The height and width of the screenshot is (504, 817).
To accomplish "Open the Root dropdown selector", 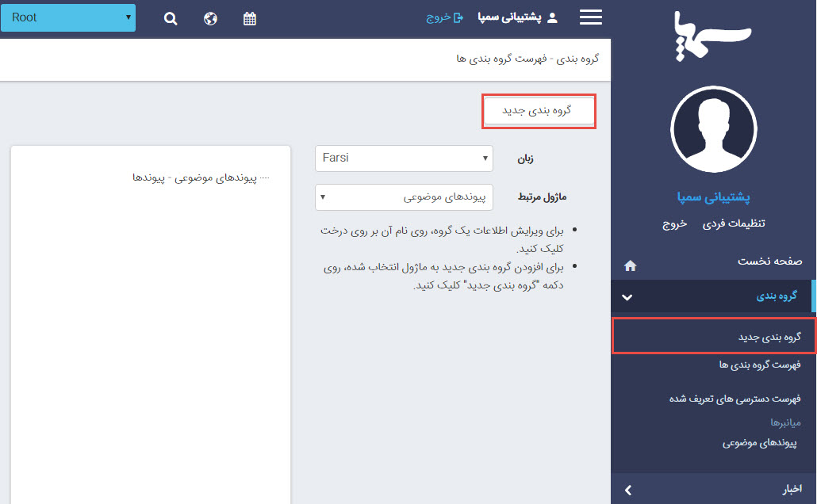I will pyautogui.click(x=68, y=17).
